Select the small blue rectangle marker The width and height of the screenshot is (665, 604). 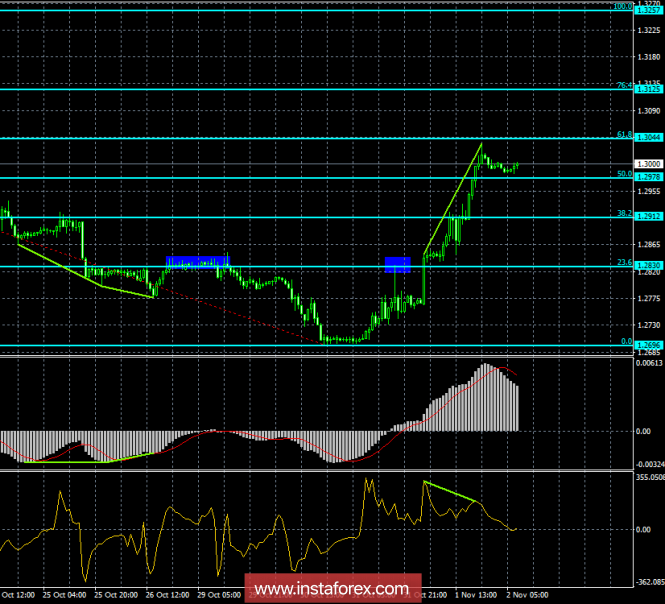point(397,264)
